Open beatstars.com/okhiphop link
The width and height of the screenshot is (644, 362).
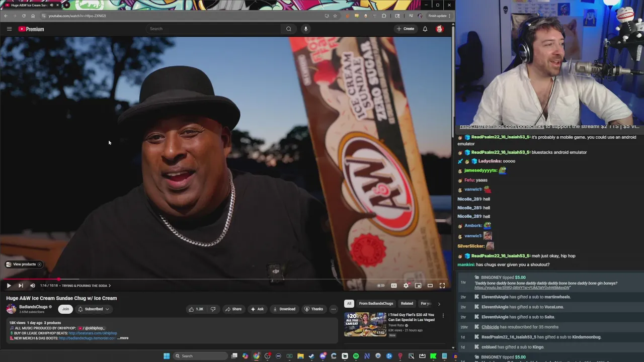pos(93,333)
